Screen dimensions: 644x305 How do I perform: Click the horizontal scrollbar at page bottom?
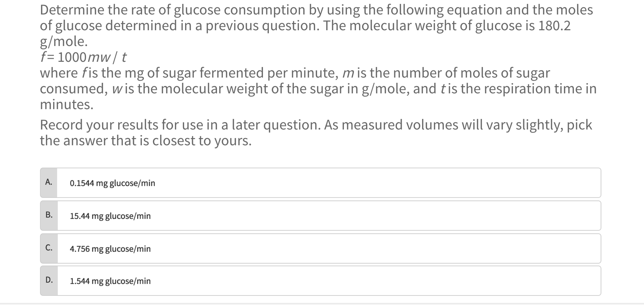point(322,303)
